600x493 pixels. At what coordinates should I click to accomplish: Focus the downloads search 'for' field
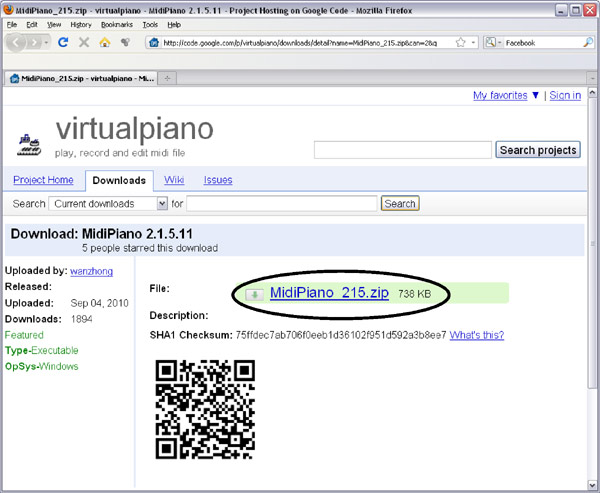(282, 203)
